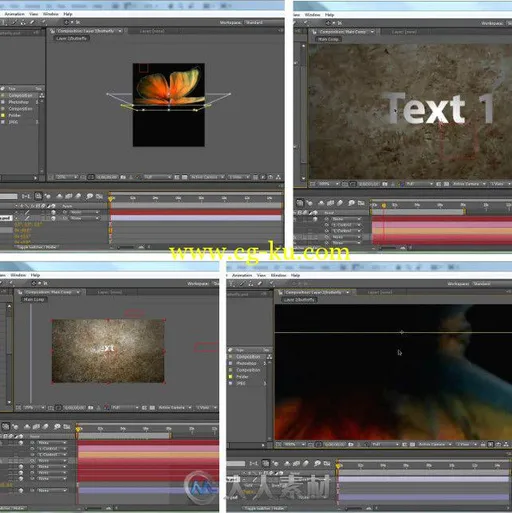The height and width of the screenshot is (513, 512).
Task: Toggle transparency grid in top-right viewer footer
Action: pyautogui.click(x=446, y=184)
